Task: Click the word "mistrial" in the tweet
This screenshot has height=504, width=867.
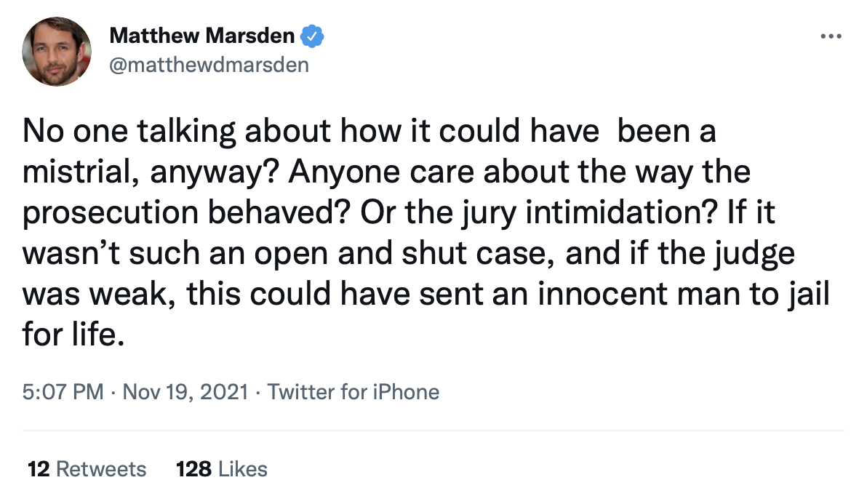Action: [68, 173]
